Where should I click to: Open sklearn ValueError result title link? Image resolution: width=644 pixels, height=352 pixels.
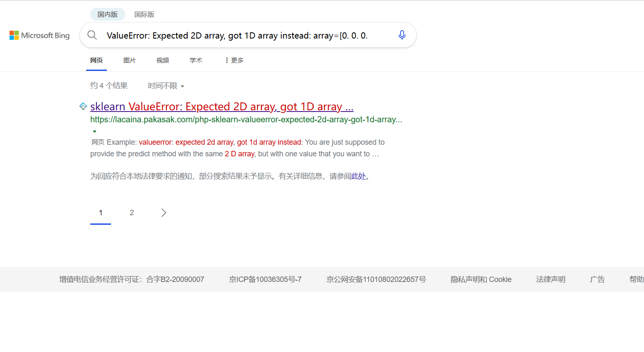click(x=222, y=107)
